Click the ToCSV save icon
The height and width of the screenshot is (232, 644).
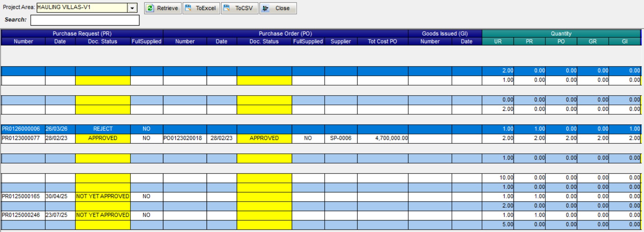227,8
